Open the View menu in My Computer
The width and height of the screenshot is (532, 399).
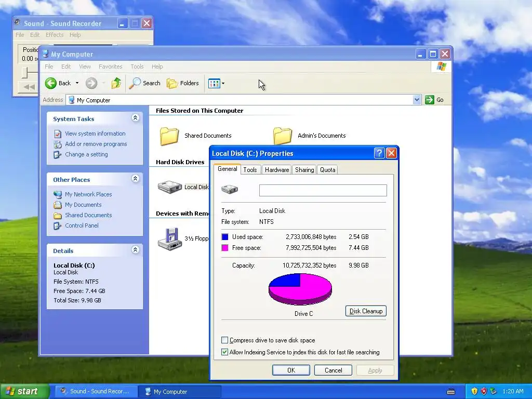pyautogui.click(x=85, y=66)
